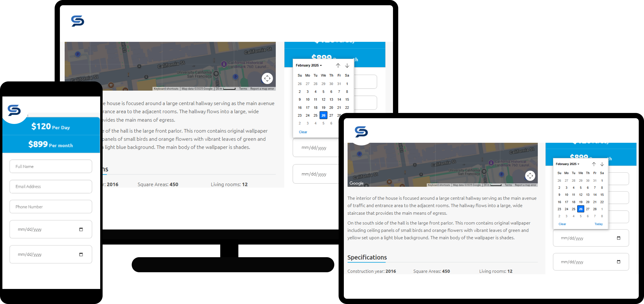The height and width of the screenshot is (304, 644).
Task: Click Report a map error on tablet map
Action: (525, 185)
